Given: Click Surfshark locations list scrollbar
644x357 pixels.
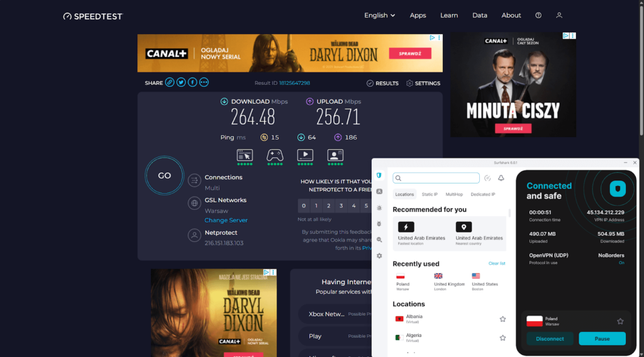Looking at the screenshot, I should pos(509,212).
